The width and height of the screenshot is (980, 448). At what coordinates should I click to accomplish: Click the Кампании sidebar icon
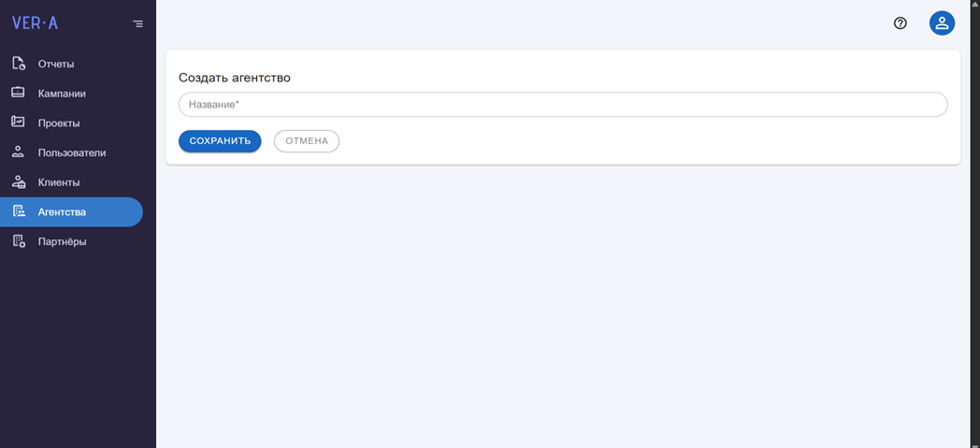tap(18, 93)
